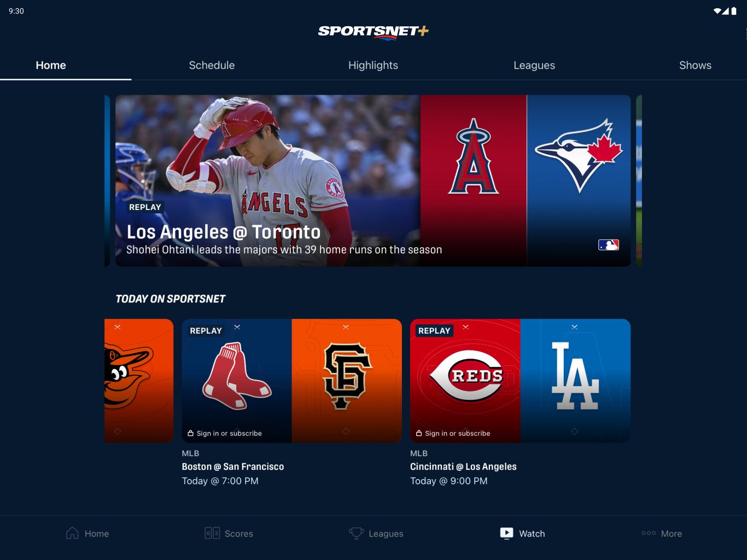This screenshot has width=747, height=560.
Task: Tap the lock icon on Boston game card
Action: pos(190,433)
